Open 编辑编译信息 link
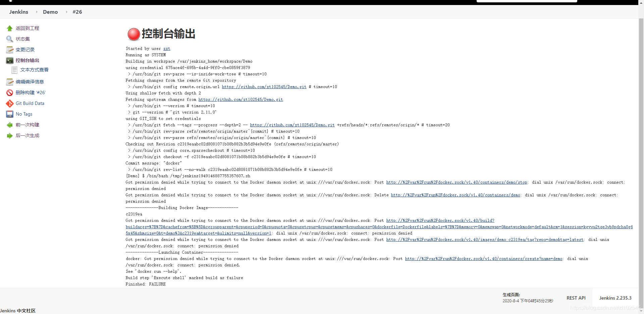 pos(30,82)
